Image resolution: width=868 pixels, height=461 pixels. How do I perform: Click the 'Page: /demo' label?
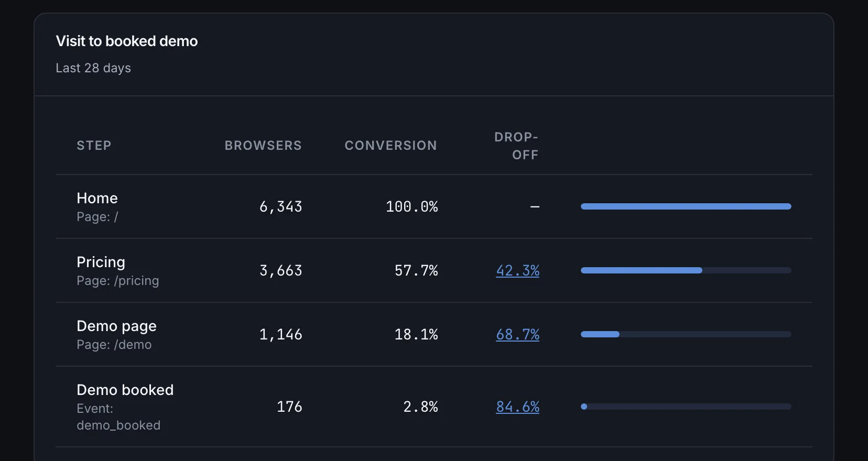[x=114, y=345]
